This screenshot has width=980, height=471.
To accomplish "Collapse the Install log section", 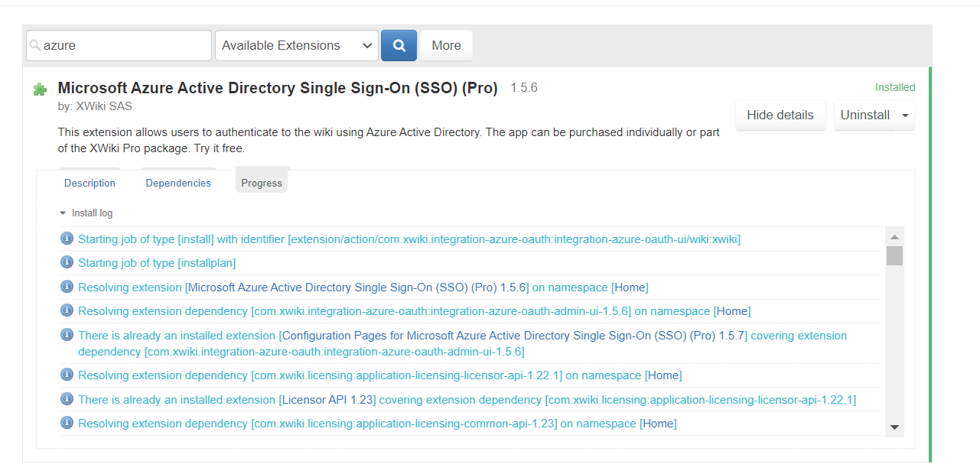I will 63,213.
